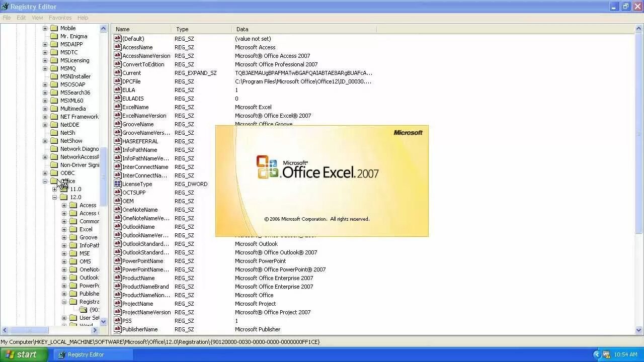Image resolution: width=644 pixels, height=362 pixels.
Task: Click 'Microsoft Office Enterprise 2007' ProductName data
Action: tap(274, 278)
